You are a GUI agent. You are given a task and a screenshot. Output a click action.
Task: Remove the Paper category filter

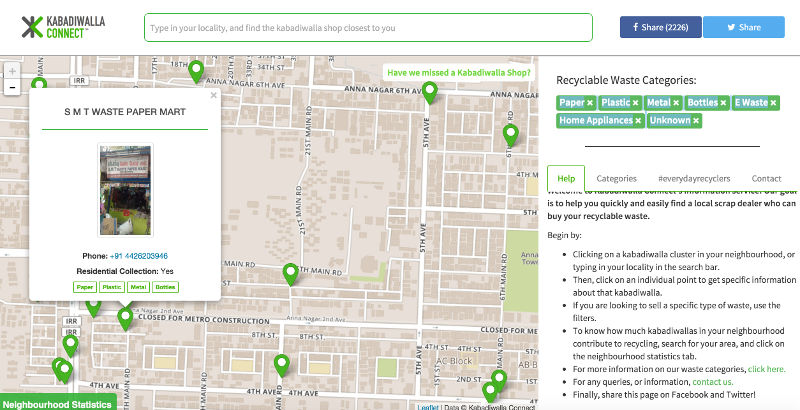[590, 103]
